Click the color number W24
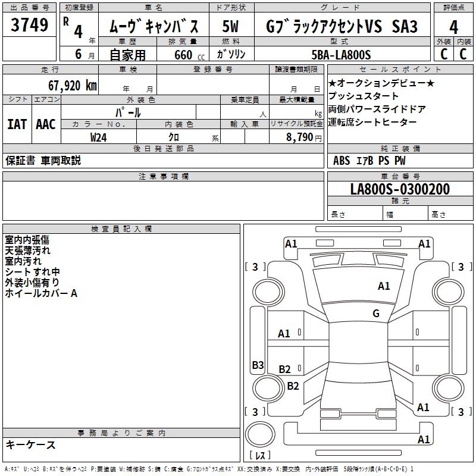This screenshot has height=476, width=476. click(x=99, y=137)
